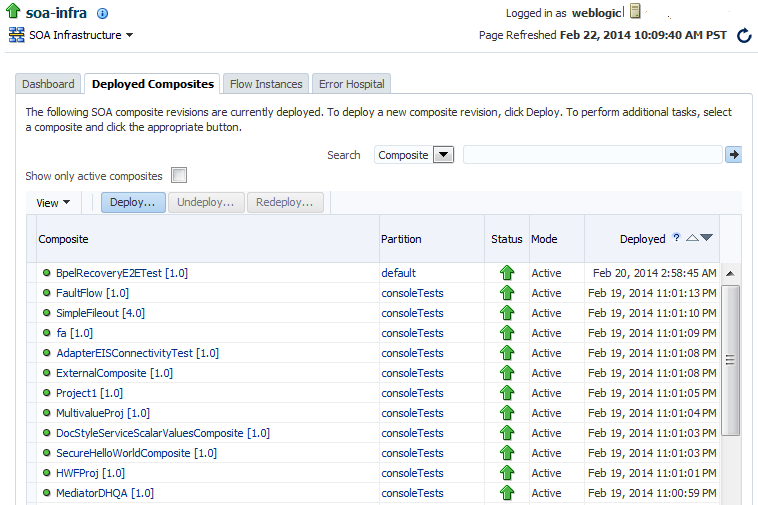Click green dot beside FaultFlow
This screenshot has width=758, height=505.
[x=46, y=292]
